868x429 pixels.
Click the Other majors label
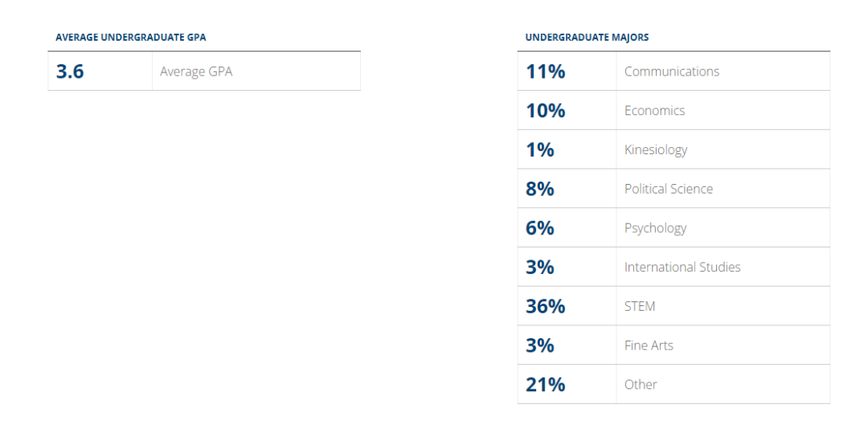pos(641,385)
